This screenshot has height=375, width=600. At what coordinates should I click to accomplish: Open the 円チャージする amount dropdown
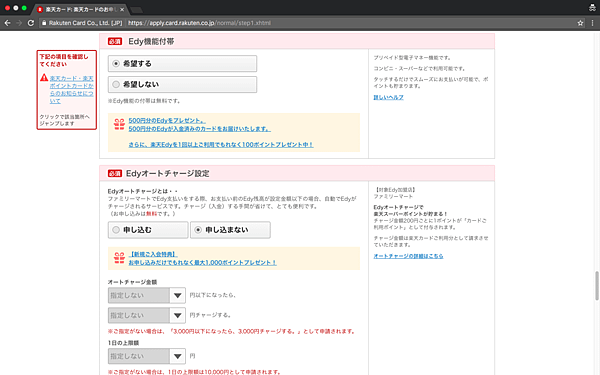click(147, 315)
